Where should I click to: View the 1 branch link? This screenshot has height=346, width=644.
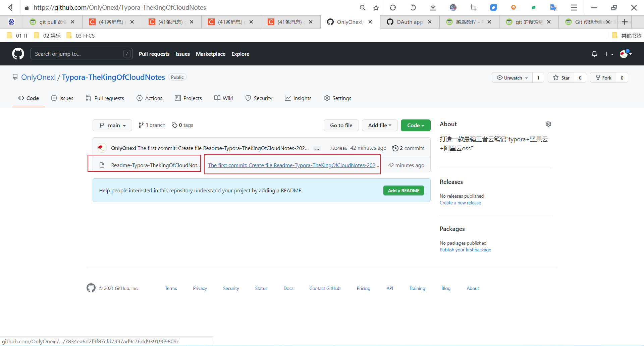(x=152, y=125)
